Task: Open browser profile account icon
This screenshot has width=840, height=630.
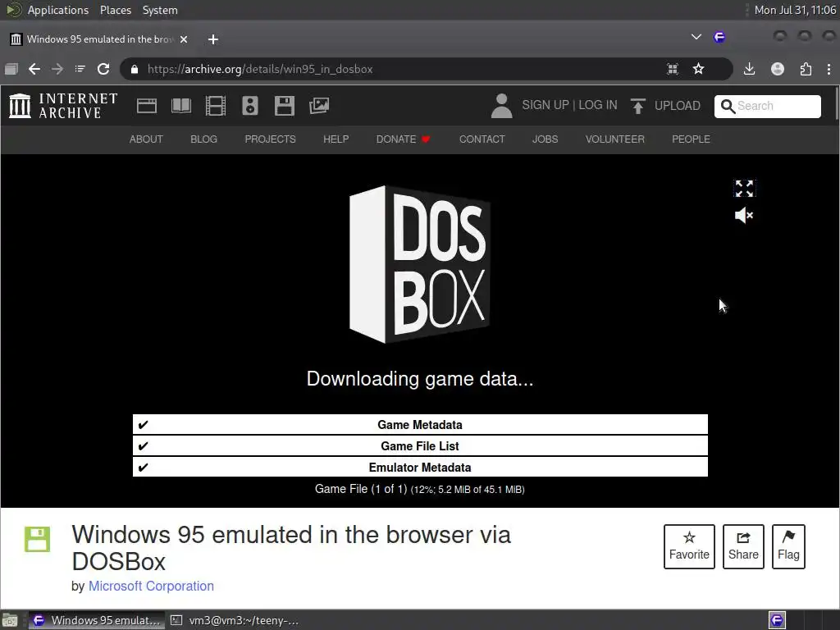Action: [778, 69]
